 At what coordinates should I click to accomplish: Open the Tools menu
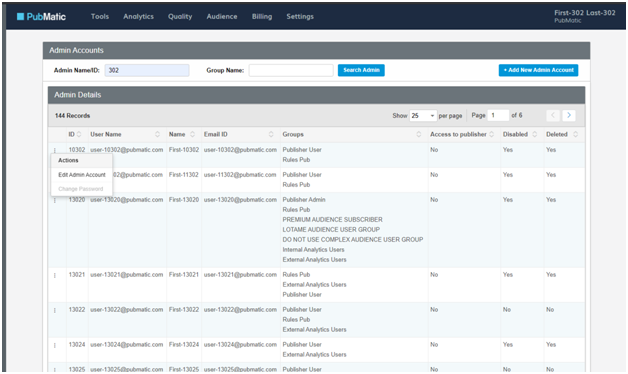100,16
